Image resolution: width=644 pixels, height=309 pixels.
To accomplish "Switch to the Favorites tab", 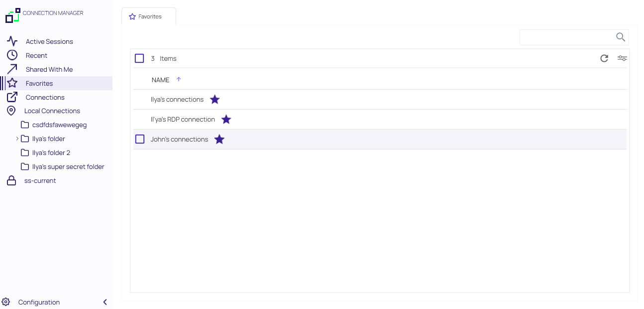I will (149, 16).
